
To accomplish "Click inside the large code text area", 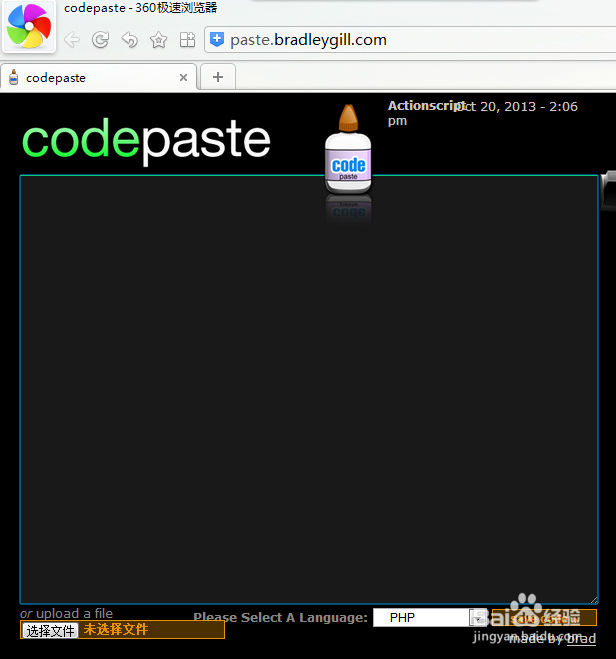I will coord(309,389).
